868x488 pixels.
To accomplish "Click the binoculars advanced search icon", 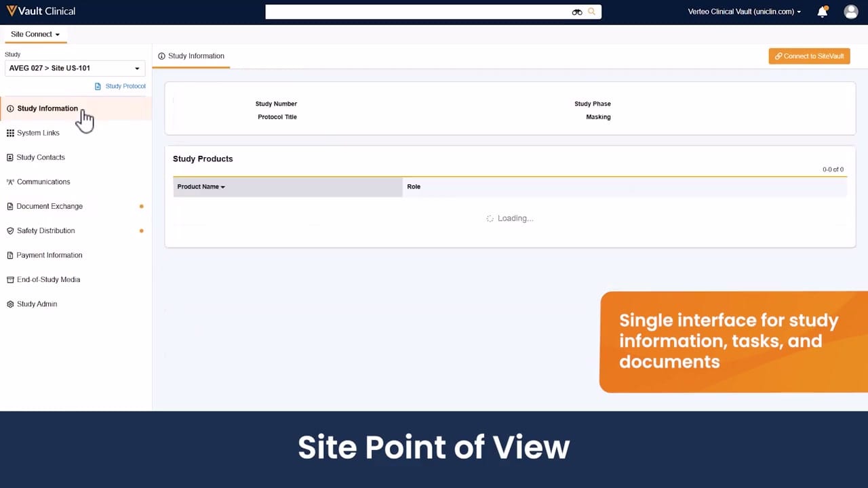I will (x=577, y=12).
